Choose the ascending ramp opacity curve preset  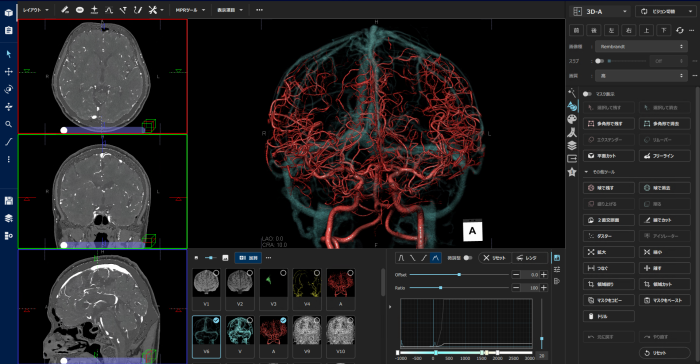(x=424, y=258)
